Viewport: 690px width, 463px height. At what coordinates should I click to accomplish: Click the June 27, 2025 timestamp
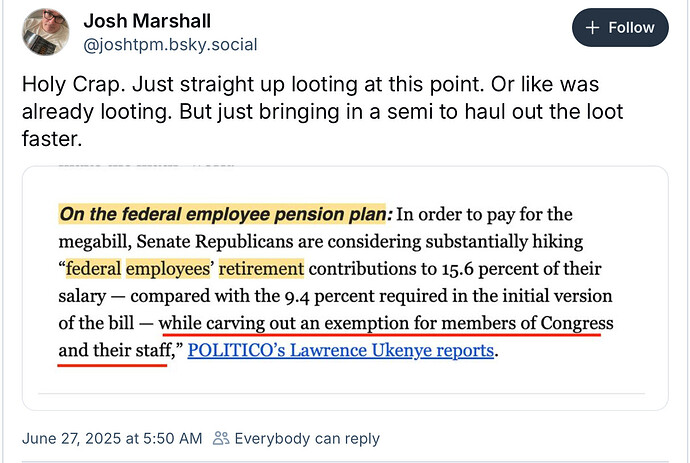click(112, 438)
